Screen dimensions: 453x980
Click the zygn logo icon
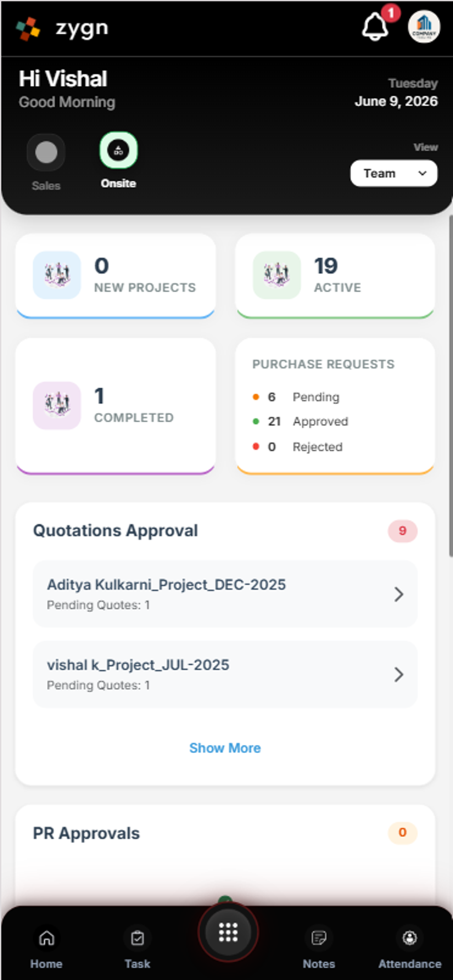28,29
